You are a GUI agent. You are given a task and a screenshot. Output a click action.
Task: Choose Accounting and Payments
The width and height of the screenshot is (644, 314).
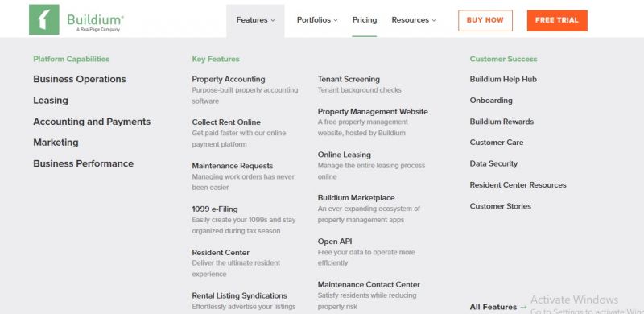[92, 122]
